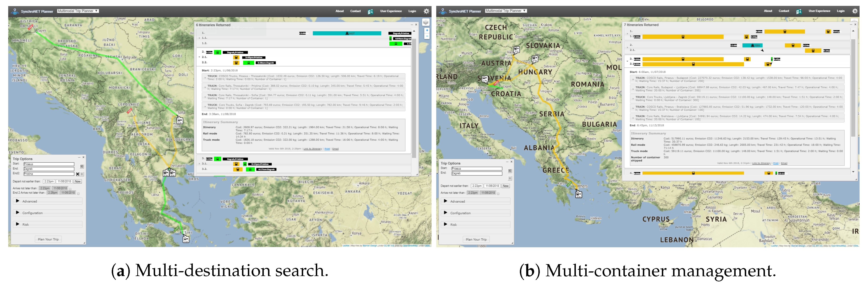Click the zoom in plus control on left map
The width and height of the screenshot is (868, 284).
click(x=427, y=30)
